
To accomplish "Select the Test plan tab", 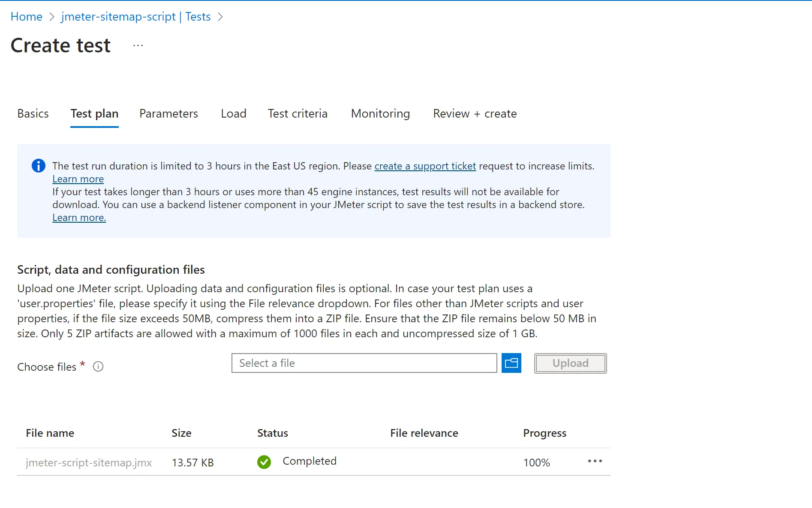I will 94,114.
